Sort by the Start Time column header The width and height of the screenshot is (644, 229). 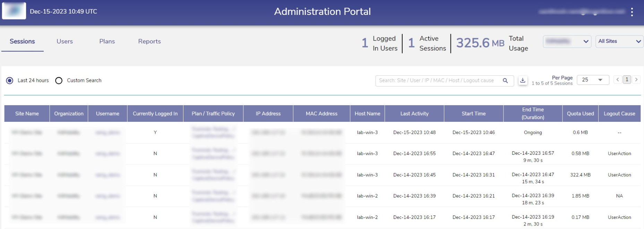click(473, 113)
